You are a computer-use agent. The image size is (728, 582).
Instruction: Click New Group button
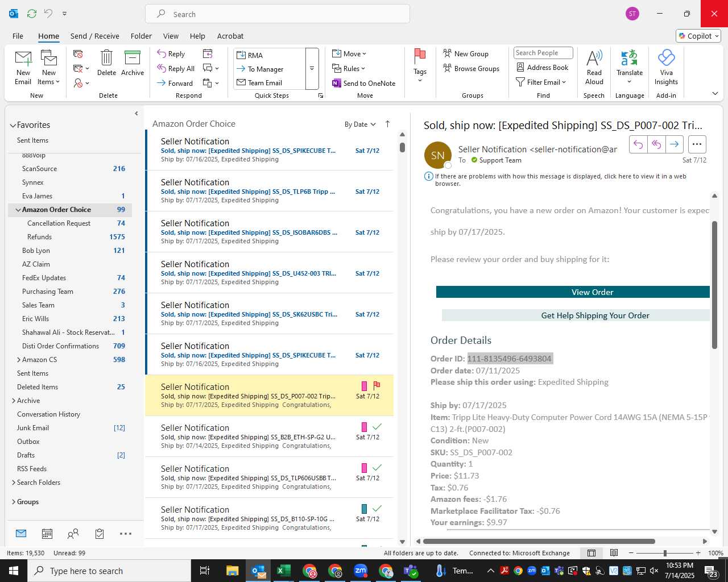(466, 53)
